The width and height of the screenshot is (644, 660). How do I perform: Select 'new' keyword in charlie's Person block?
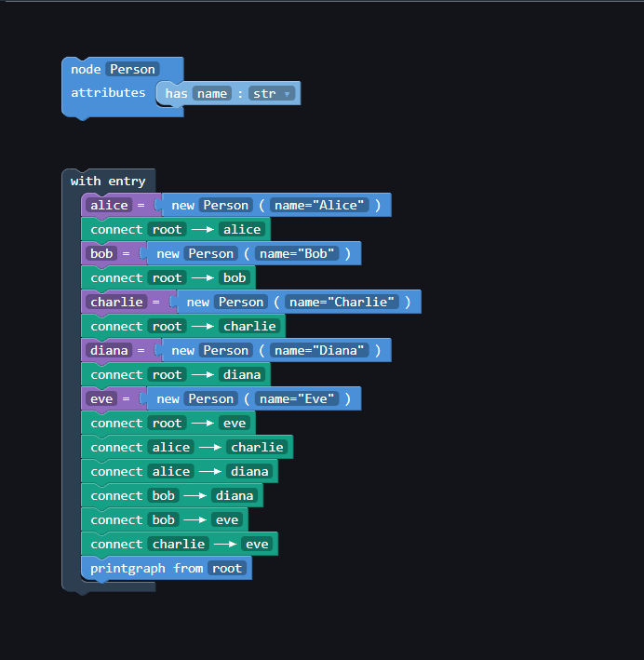click(198, 302)
